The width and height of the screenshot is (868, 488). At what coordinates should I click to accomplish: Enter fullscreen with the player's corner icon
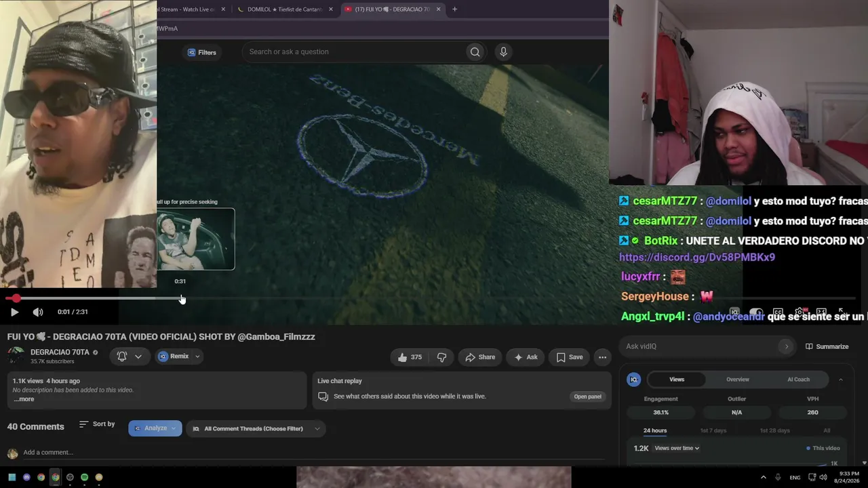tap(842, 312)
